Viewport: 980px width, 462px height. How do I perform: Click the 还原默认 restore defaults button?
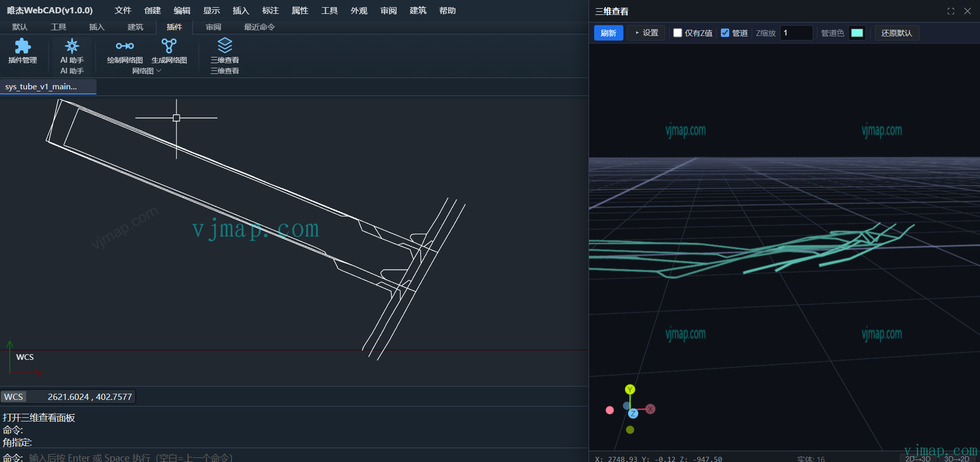896,33
